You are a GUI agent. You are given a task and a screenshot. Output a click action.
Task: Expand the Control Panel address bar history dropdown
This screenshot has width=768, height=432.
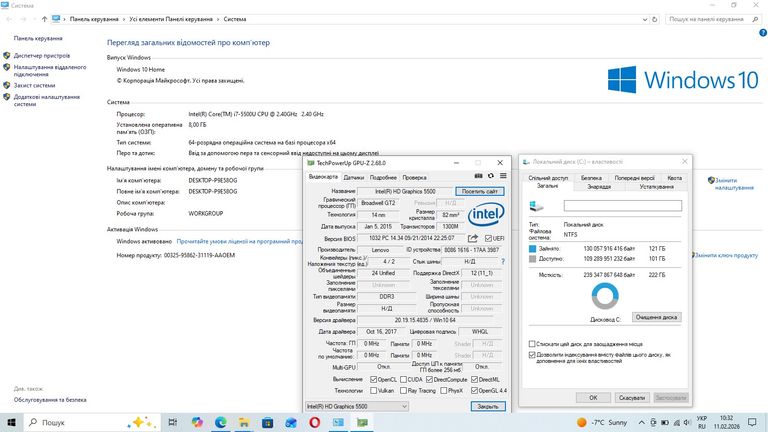[645, 19]
